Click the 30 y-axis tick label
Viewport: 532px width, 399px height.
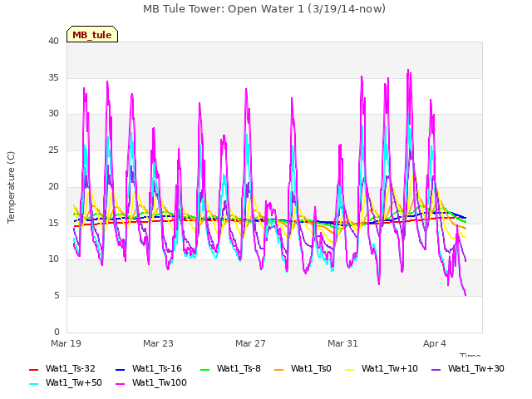click(x=53, y=114)
